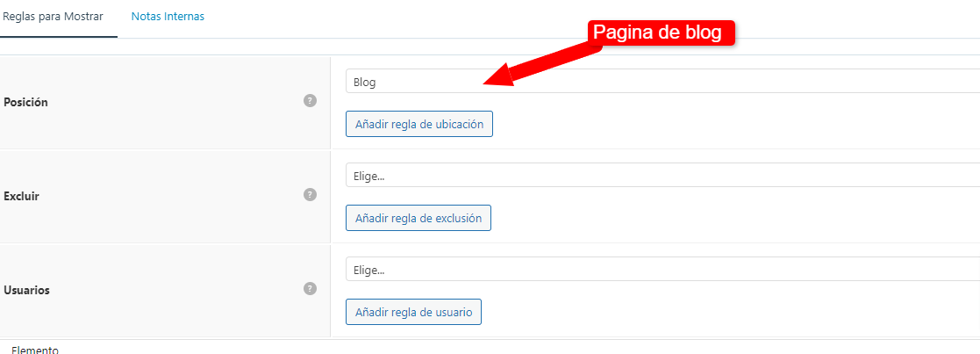Switch to the Reglas para Mostrar tab
980x354 pixels.
point(54,17)
